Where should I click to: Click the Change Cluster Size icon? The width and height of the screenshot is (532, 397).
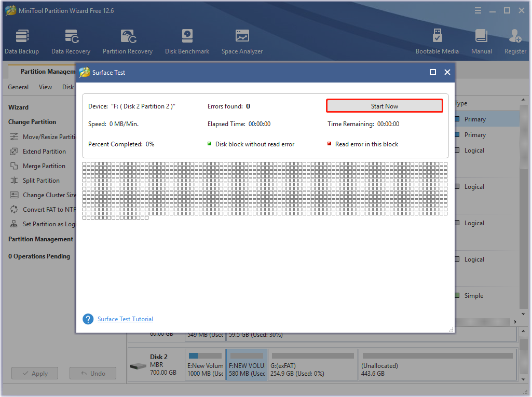coord(14,195)
